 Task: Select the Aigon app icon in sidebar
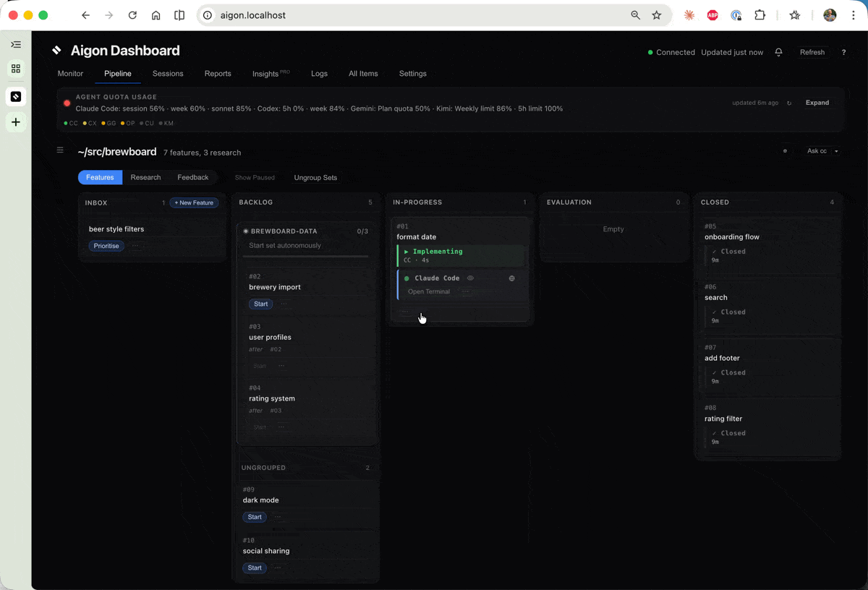point(16,96)
